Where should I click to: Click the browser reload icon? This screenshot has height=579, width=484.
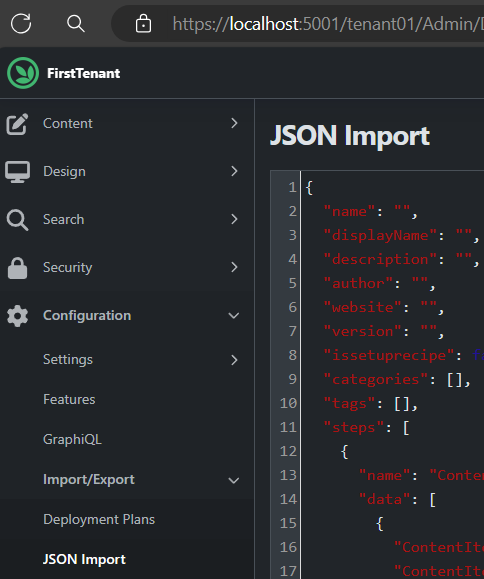(21, 24)
